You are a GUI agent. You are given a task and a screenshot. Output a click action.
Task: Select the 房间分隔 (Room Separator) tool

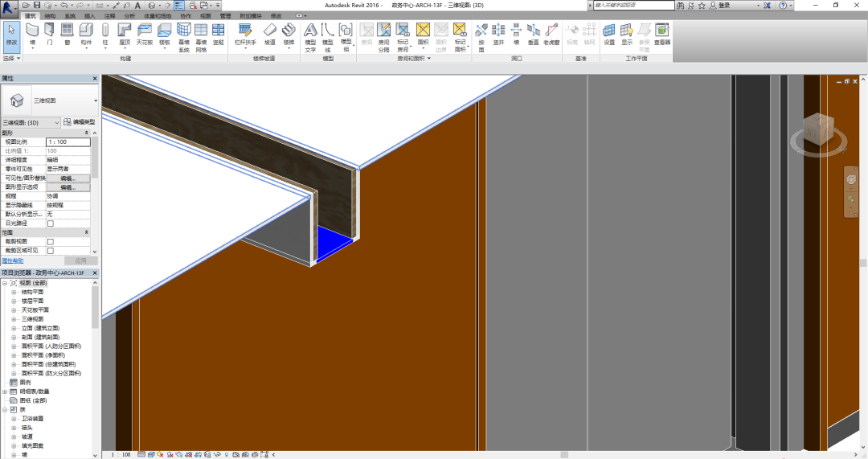pos(383,38)
